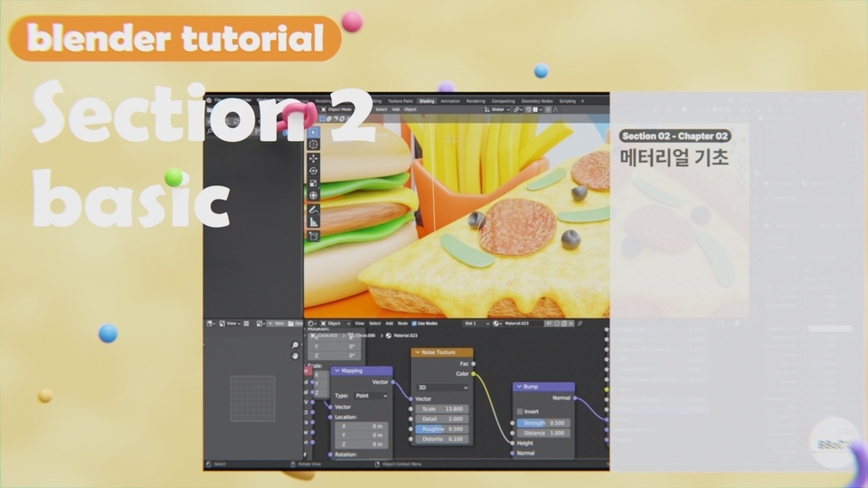This screenshot has width=868, height=488.
Task: Click Location X 0 m field in Mapping
Action: pos(362,426)
